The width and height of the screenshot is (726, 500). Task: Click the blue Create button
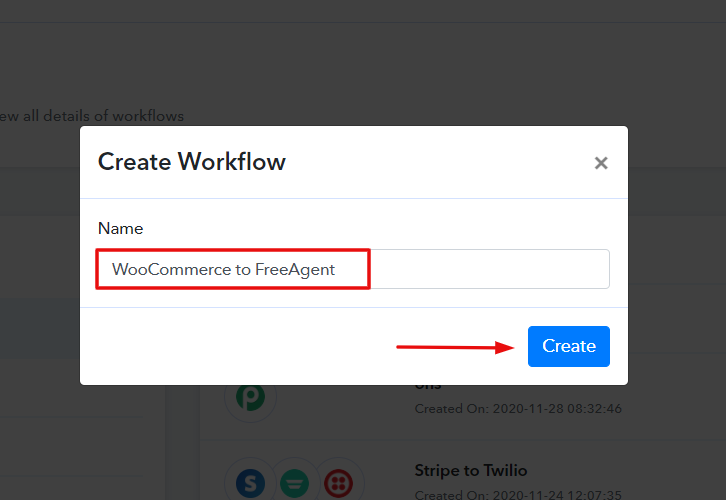pyautogui.click(x=569, y=346)
